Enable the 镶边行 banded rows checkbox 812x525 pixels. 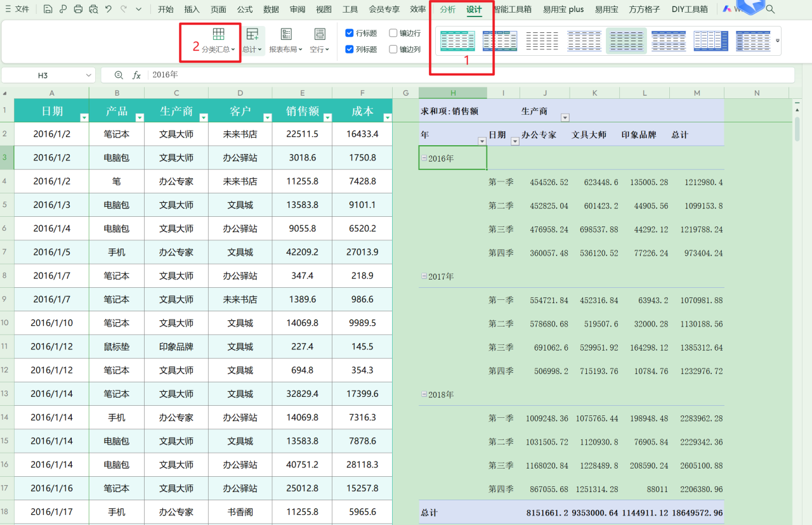pyautogui.click(x=393, y=33)
